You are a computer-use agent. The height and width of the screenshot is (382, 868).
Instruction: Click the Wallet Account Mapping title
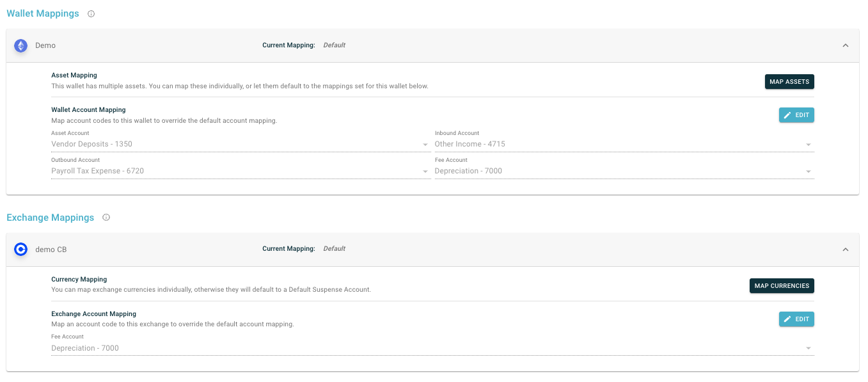(88, 110)
